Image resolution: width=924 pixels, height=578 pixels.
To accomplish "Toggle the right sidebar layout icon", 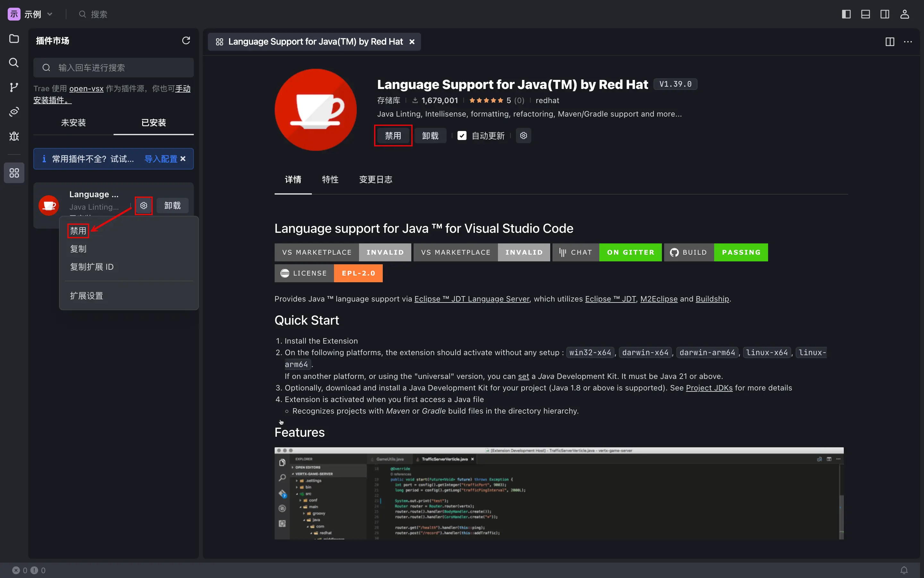I will point(885,14).
